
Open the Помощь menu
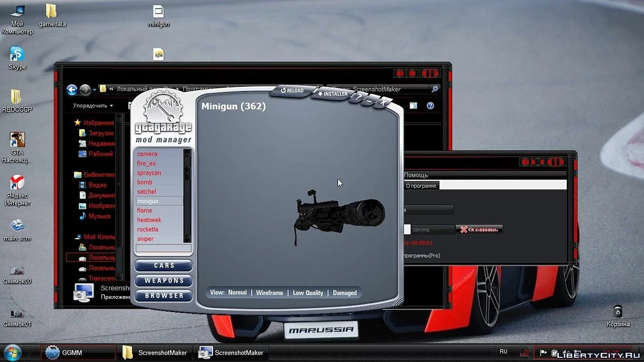[x=416, y=175]
